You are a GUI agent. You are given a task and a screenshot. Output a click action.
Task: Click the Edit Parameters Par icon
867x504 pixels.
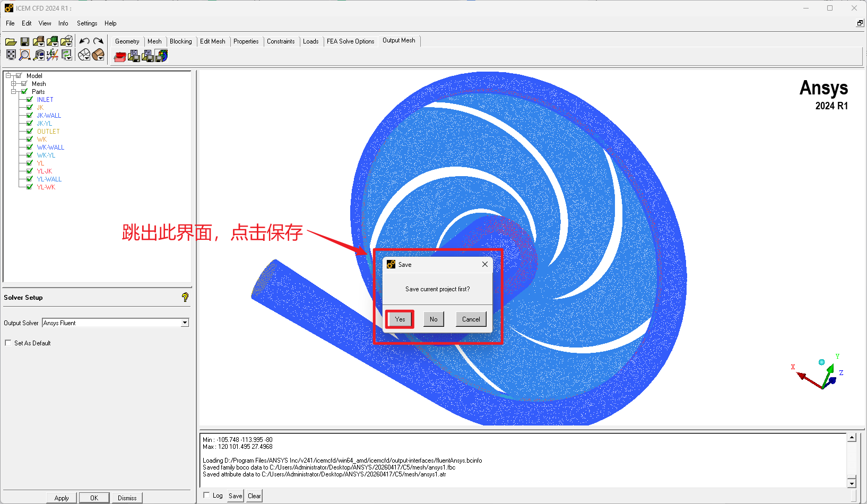[x=148, y=56]
